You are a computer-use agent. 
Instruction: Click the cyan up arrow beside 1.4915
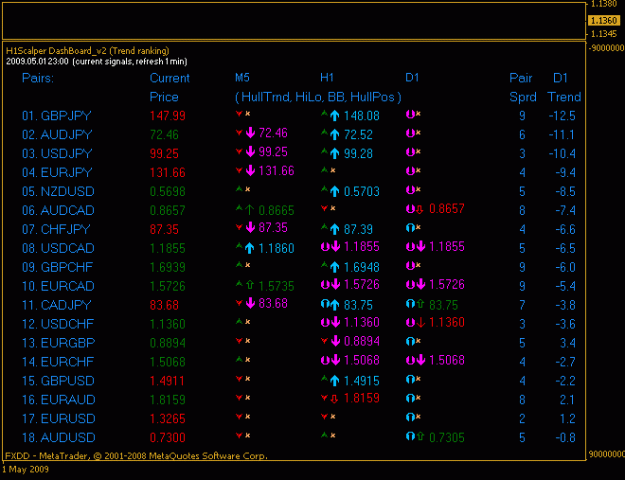tap(335, 381)
